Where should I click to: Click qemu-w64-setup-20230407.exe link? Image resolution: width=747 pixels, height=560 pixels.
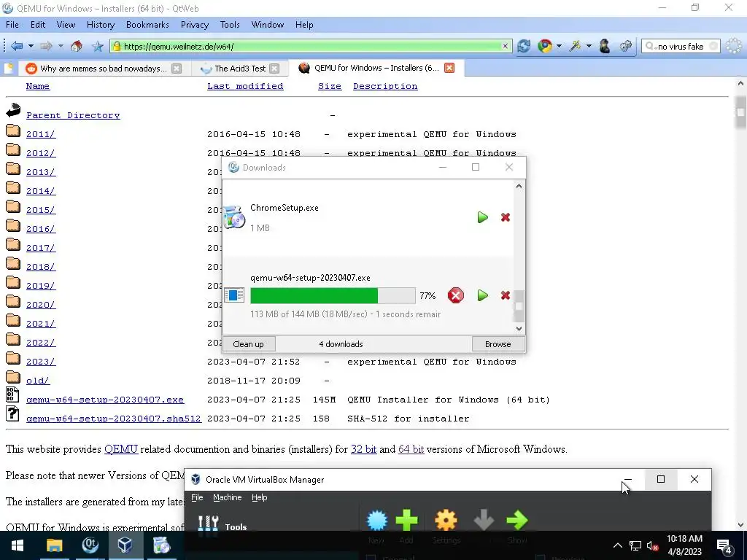(x=105, y=400)
